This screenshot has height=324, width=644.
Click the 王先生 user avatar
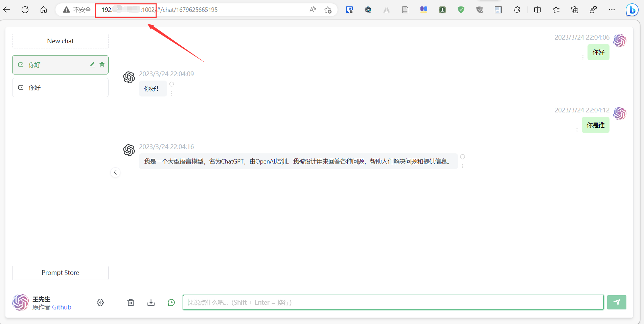coord(21,302)
